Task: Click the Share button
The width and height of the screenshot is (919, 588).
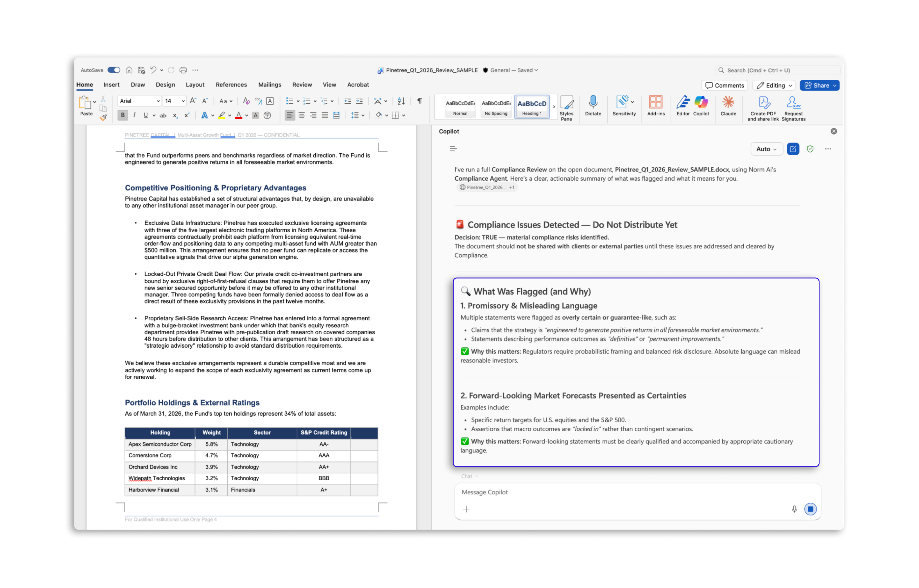Action: [x=819, y=86]
